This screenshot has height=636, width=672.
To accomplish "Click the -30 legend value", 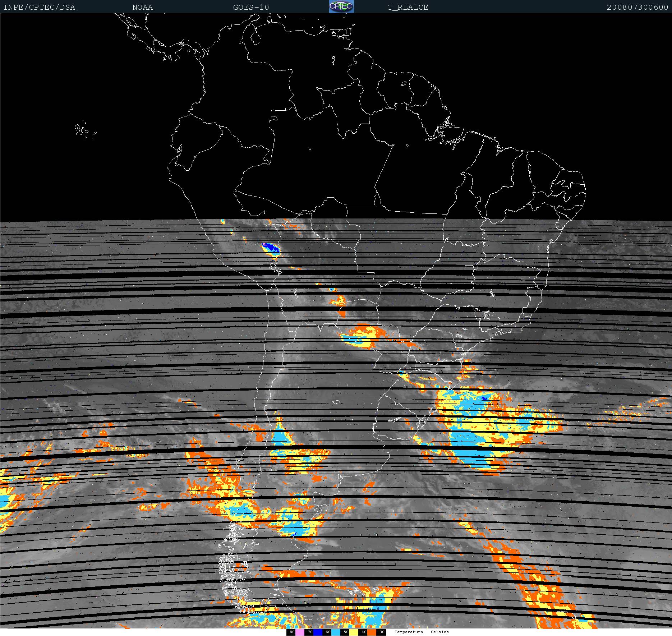I will point(381,632).
